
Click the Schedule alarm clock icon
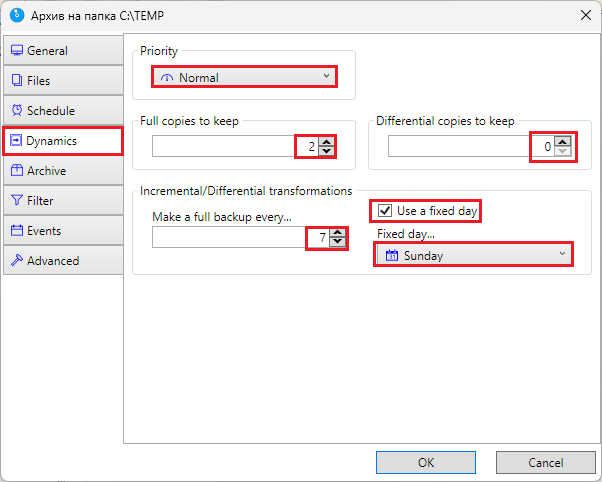click(17, 110)
